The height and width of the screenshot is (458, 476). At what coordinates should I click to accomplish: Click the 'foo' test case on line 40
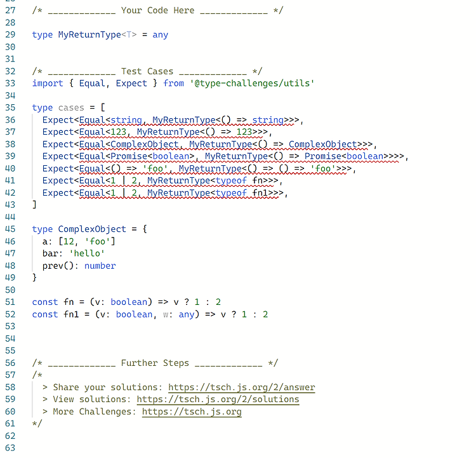199,169
